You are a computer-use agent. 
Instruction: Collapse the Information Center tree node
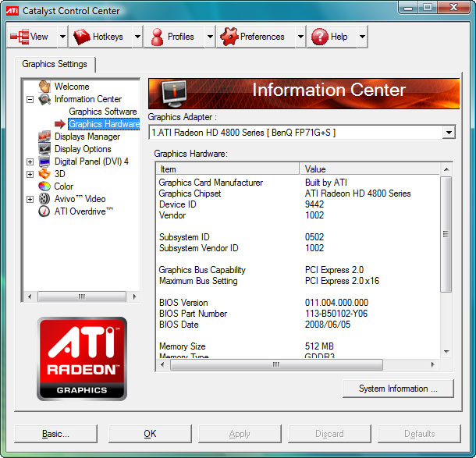[30, 99]
